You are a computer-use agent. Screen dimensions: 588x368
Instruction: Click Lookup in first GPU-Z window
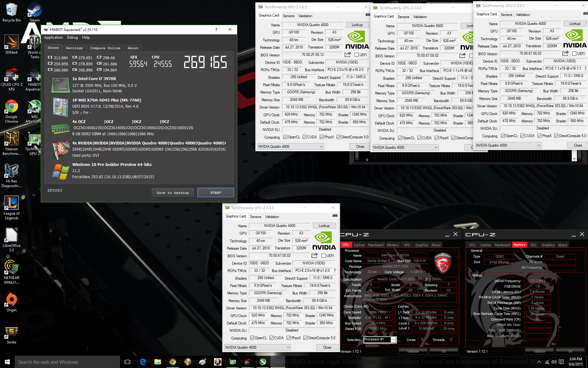click(x=357, y=25)
